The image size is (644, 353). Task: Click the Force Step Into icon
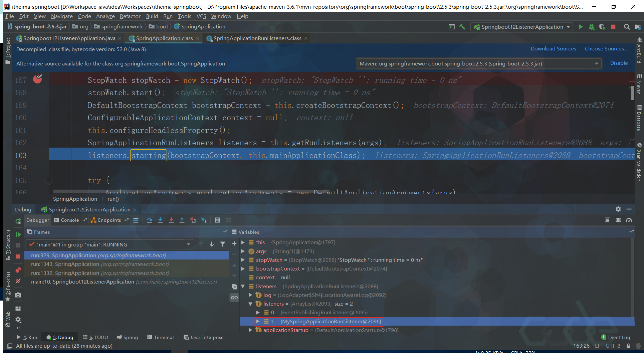(171, 220)
